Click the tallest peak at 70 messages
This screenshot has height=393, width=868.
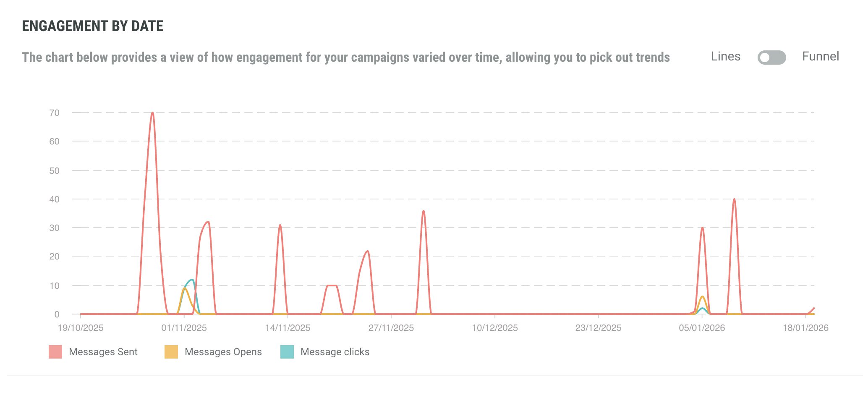click(152, 113)
